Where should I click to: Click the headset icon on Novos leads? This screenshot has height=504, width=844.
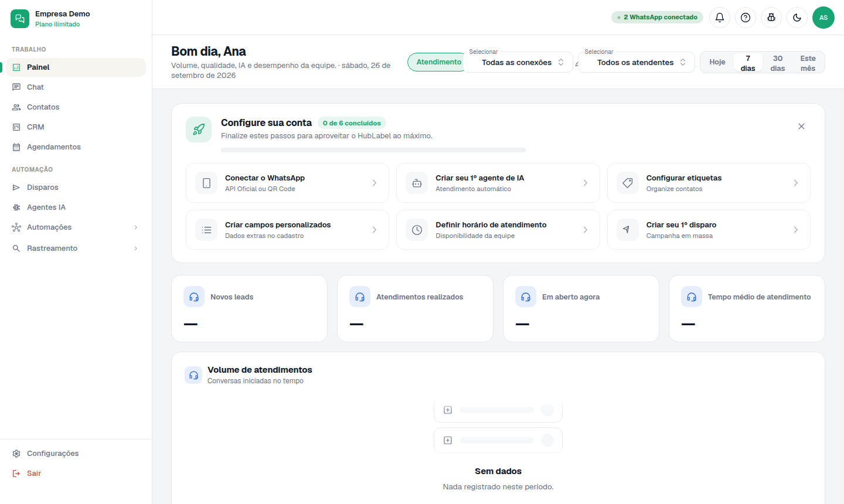(x=194, y=297)
